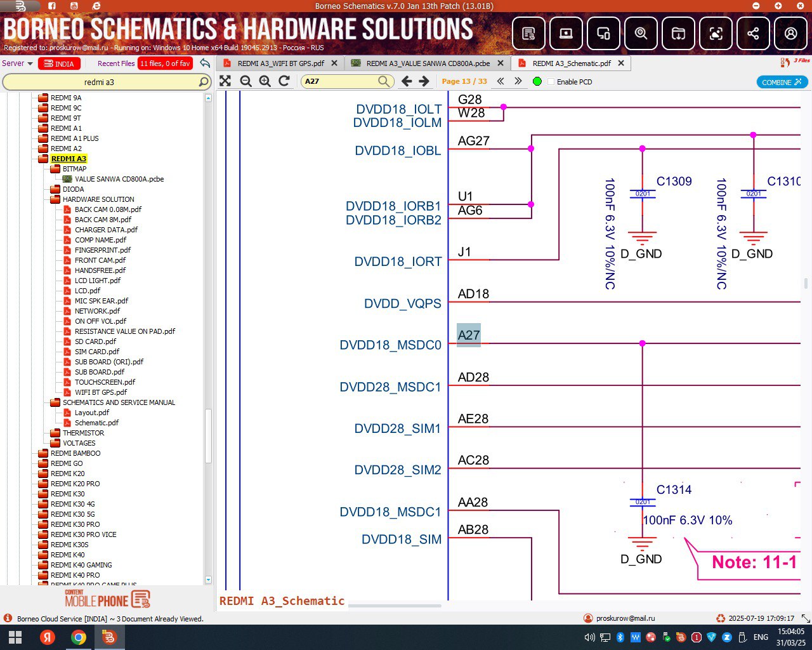Expand the VOLTAGES folder
Image resolution: width=812 pixels, height=650 pixels.
[55, 443]
